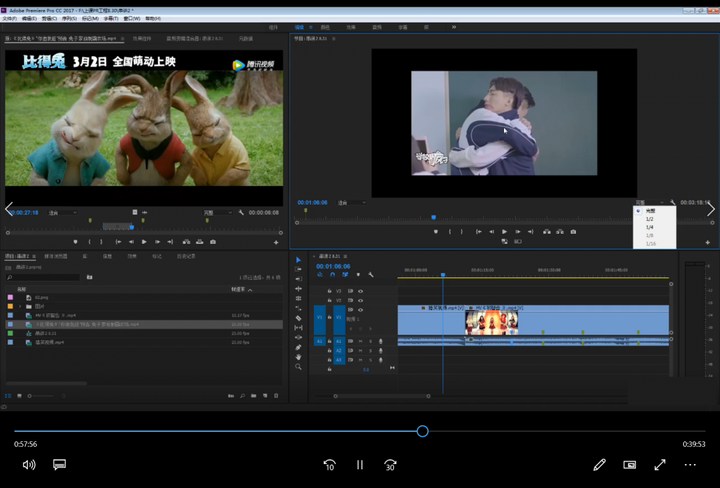Open Source monitor zoom level dropdown
Image resolution: width=720 pixels, height=488 pixels.
63,213
